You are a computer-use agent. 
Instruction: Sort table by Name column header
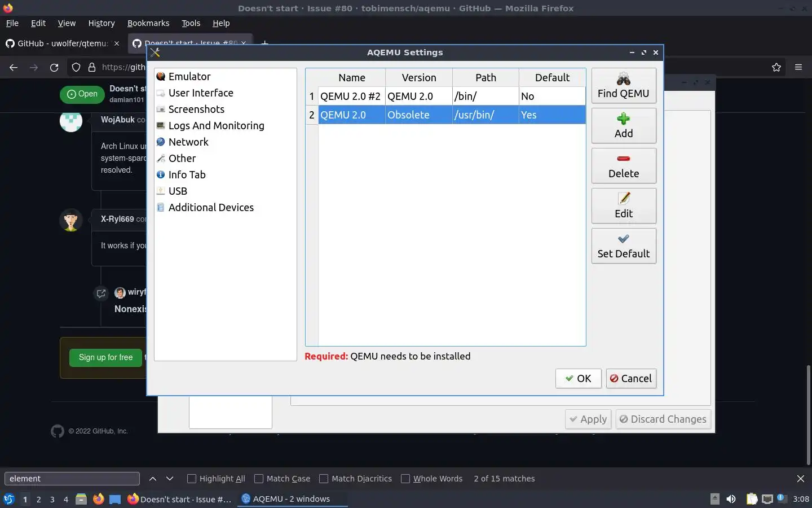pos(352,78)
